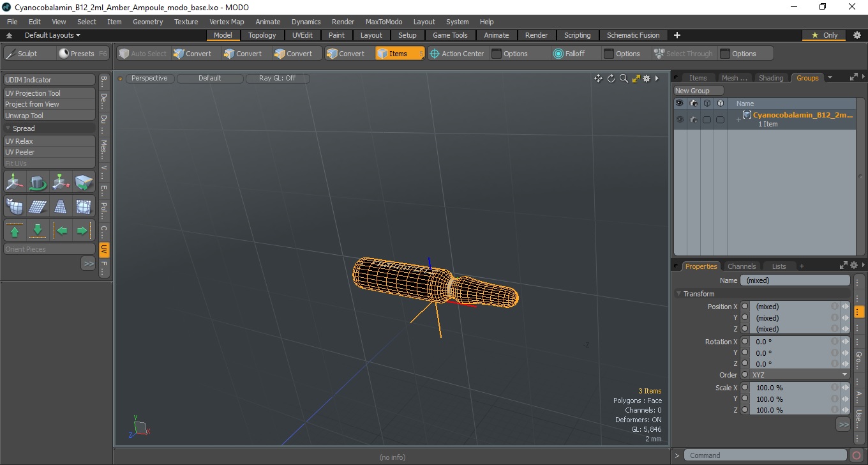Screen dimensions: 868x465
Task: Click the Falloff tool
Action: pos(569,54)
